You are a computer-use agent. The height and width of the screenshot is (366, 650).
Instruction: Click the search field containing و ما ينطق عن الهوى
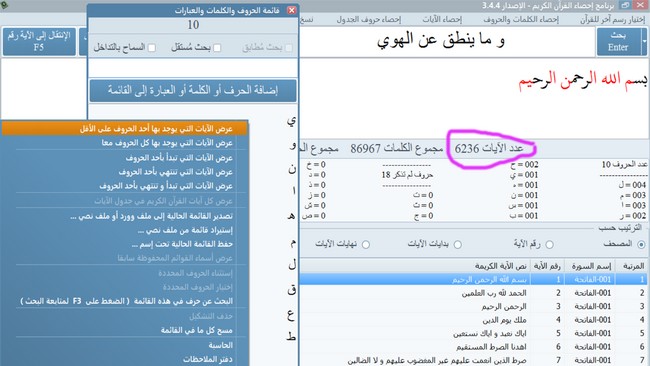[447, 41]
